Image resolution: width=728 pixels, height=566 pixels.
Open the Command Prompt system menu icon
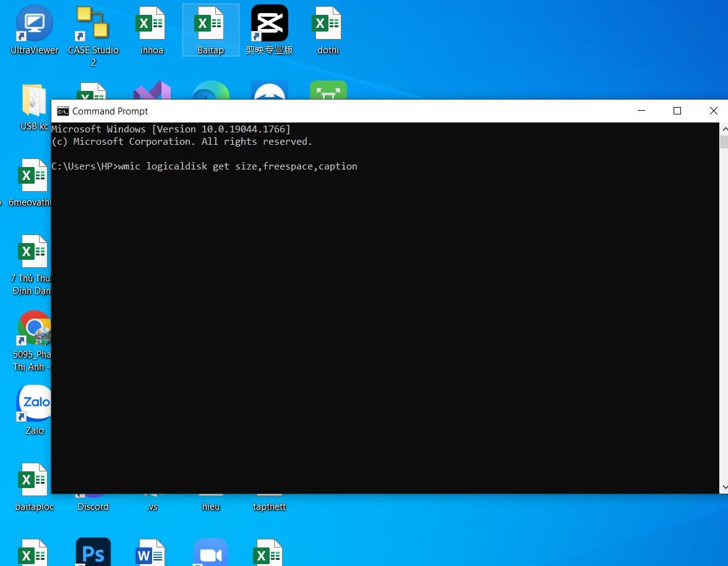pos(62,111)
